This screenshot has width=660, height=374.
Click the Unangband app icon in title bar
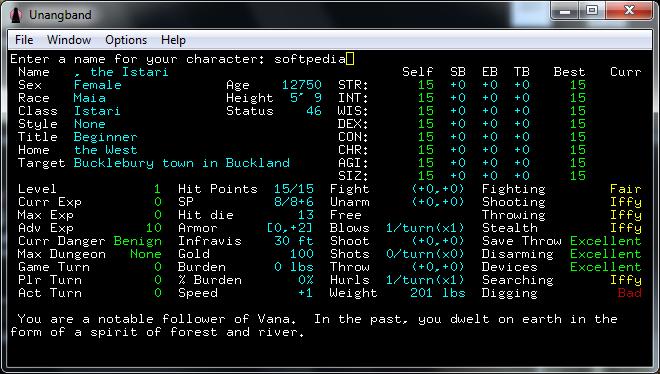click(16, 15)
